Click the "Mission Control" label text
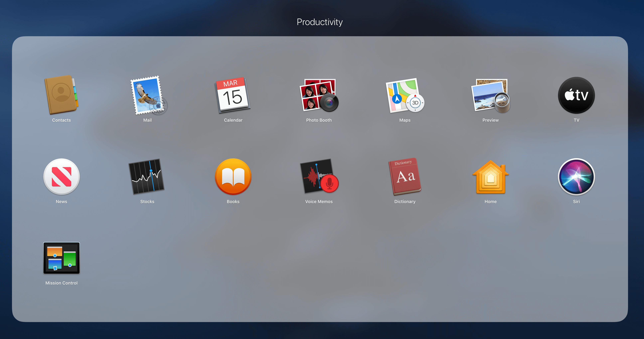Screen dimensions: 644x339 point(62,283)
